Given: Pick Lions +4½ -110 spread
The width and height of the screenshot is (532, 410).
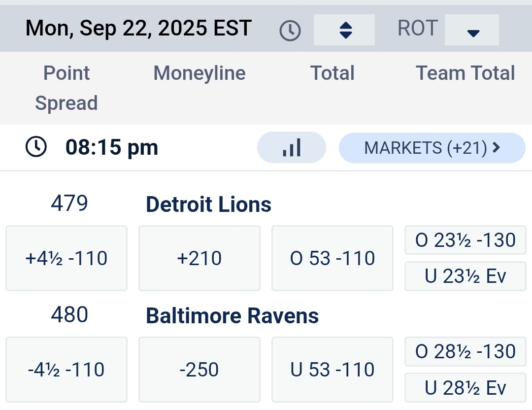Looking at the screenshot, I should point(66,258).
